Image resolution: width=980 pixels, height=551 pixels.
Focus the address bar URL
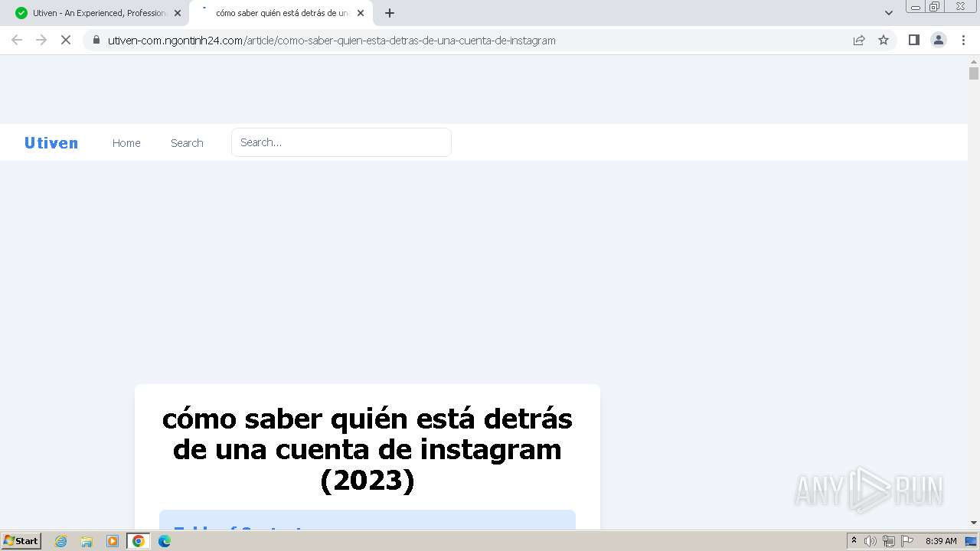tap(332, 40)
